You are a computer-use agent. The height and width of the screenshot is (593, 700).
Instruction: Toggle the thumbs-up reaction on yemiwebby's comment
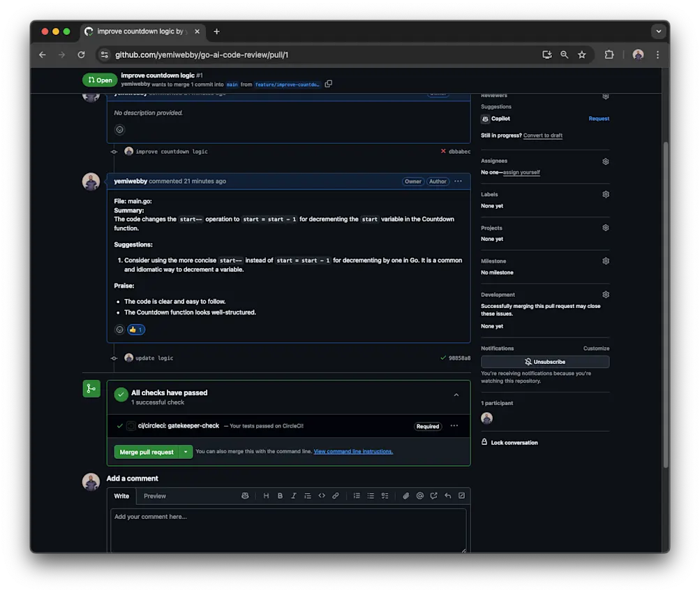[135, 329]
